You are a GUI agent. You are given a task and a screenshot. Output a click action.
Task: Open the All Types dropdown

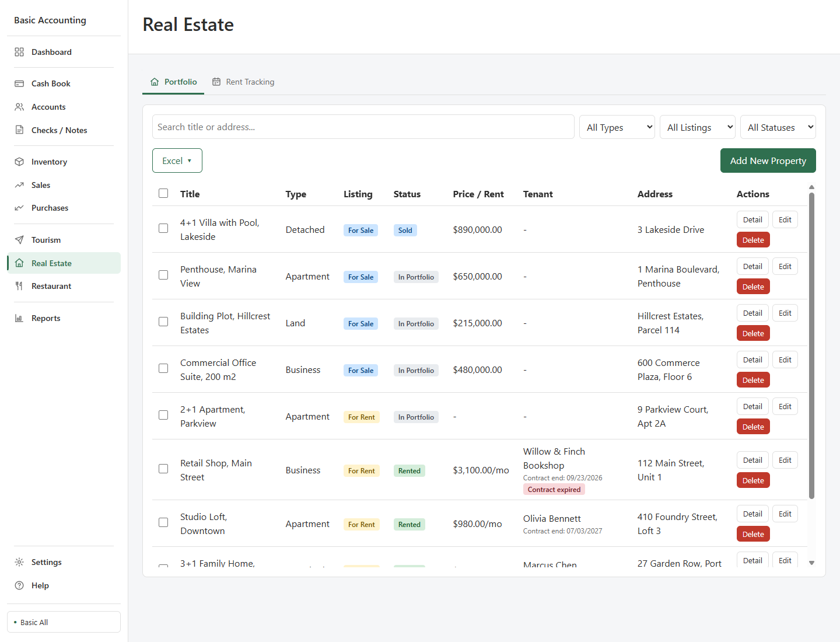(x=617, y=127)
